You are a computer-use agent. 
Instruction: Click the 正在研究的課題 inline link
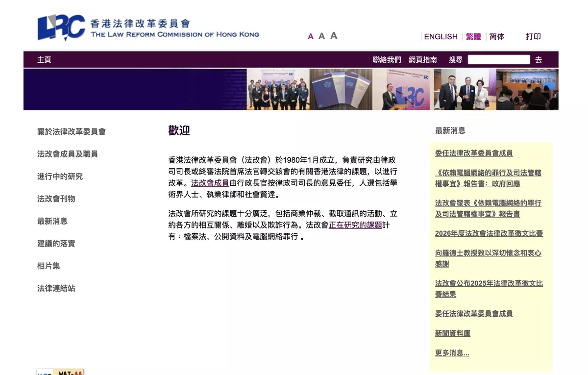(355, 225)
